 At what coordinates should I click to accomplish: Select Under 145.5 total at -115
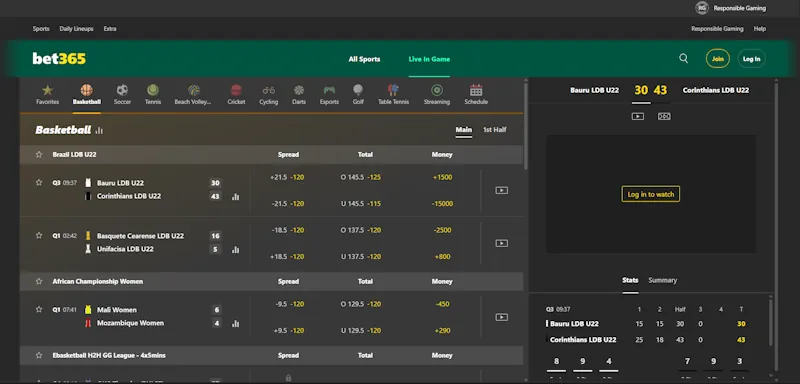[361, 203]
